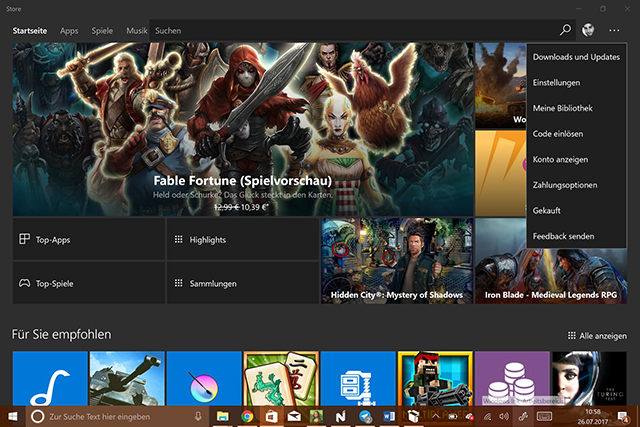Switch to the Spiele tab
The image size is (640, 427).
coord(102,31)
